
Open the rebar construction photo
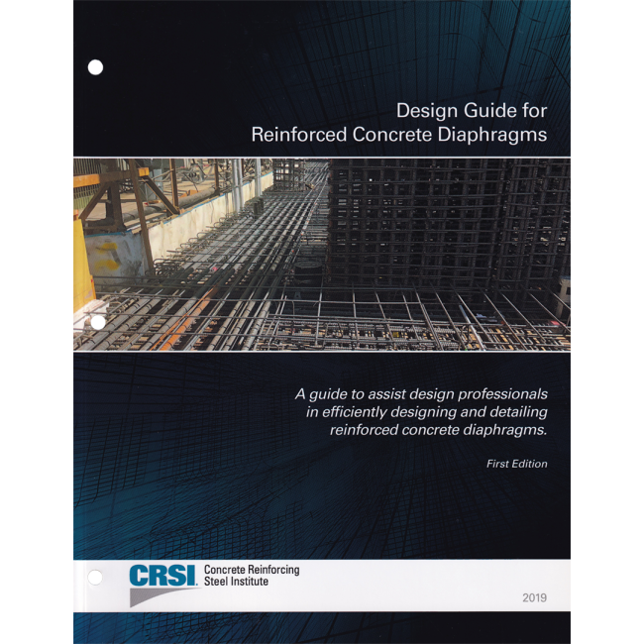click(x=322, y=255)
